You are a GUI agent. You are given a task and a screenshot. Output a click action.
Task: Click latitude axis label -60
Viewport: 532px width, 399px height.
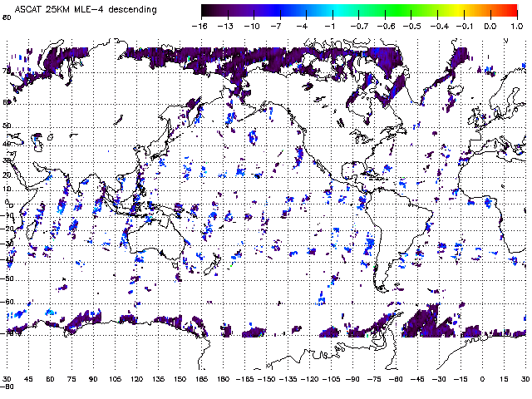tap(7, 302)
